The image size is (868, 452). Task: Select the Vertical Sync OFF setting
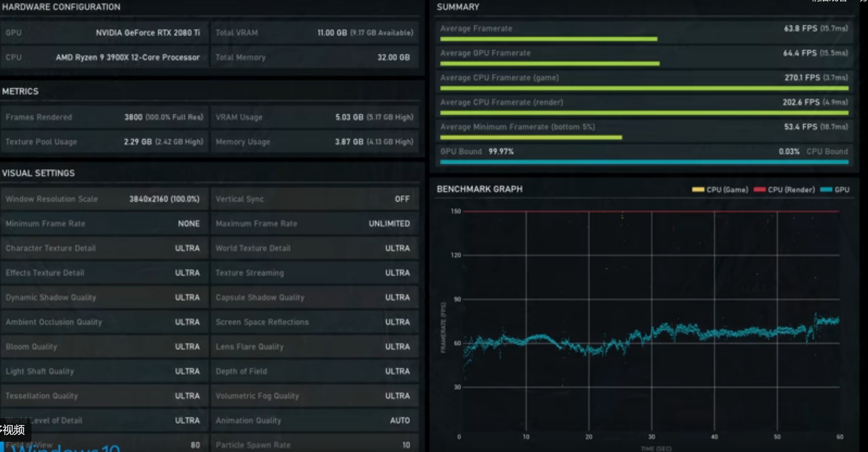coord(402,199)
